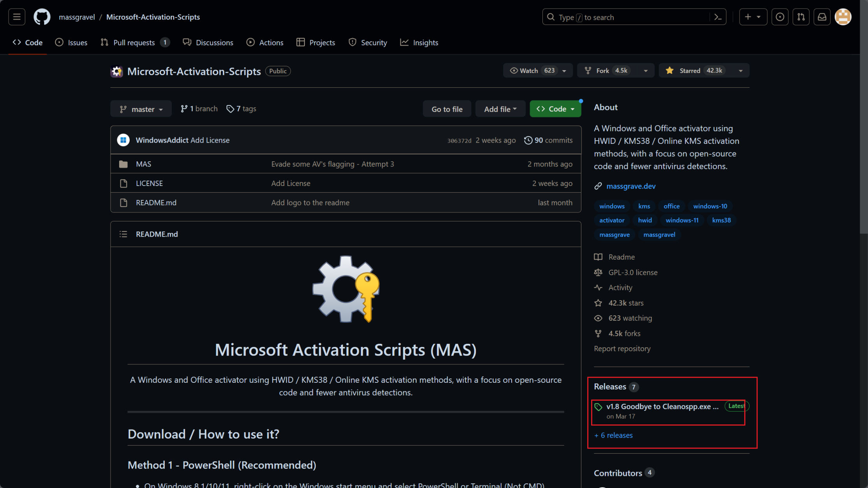This screenshot has height=488, width=868.
Task: Click the search field in header
Action: point(634,17)
